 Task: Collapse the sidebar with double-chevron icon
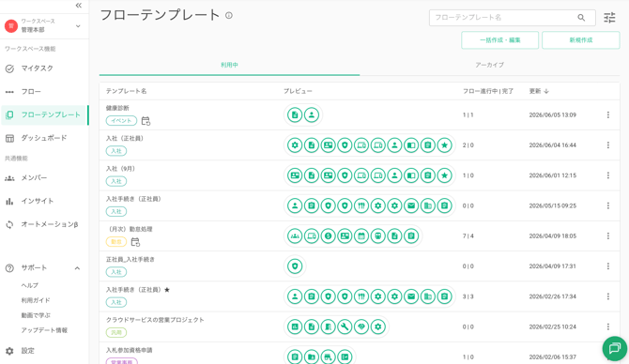tap(79, 6)
